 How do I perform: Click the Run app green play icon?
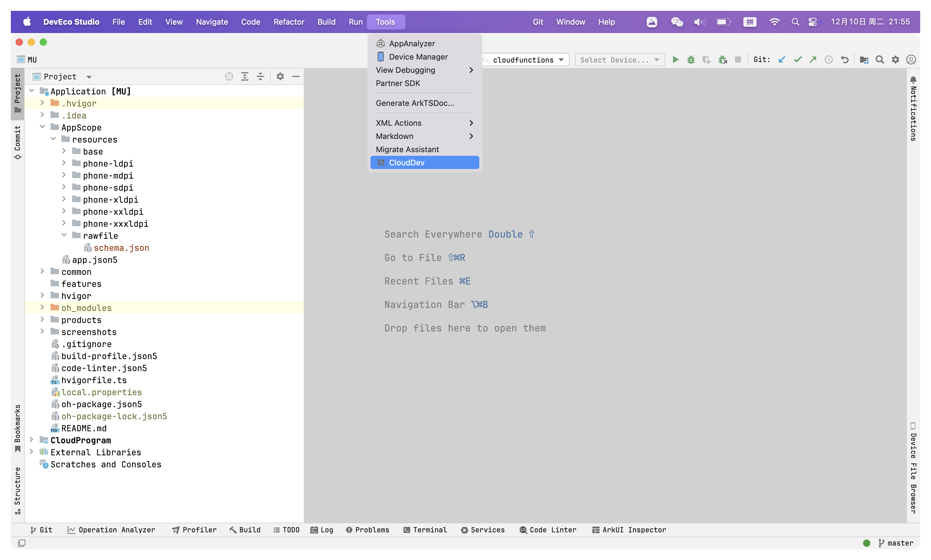675,60
